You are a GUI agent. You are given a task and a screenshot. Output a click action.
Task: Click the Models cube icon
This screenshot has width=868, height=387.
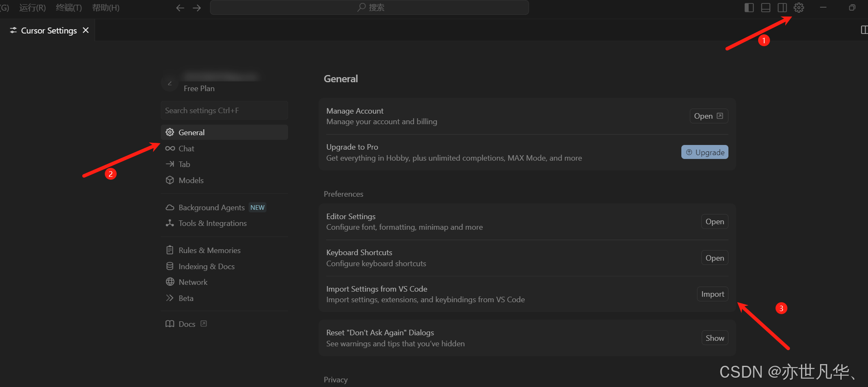pos(170,180)
